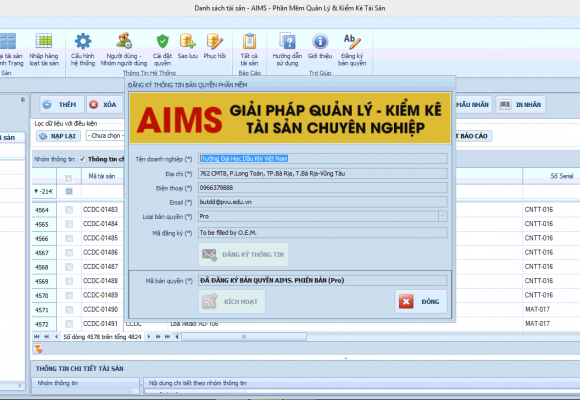The width and height of the screenshot is (580, 400).
Task: Open Người dùng - Nhóm người dùng
Action: [124, 50]
